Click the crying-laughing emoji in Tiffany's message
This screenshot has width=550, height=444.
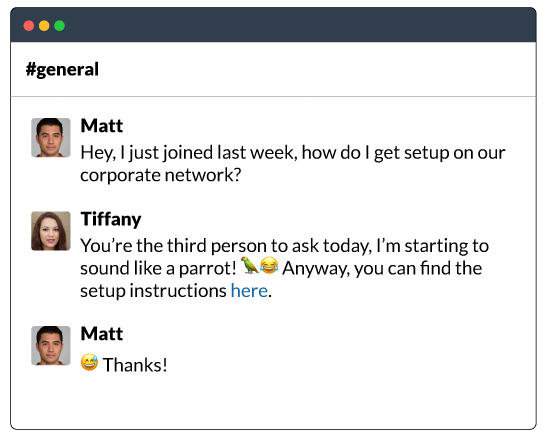coord(269,265)
